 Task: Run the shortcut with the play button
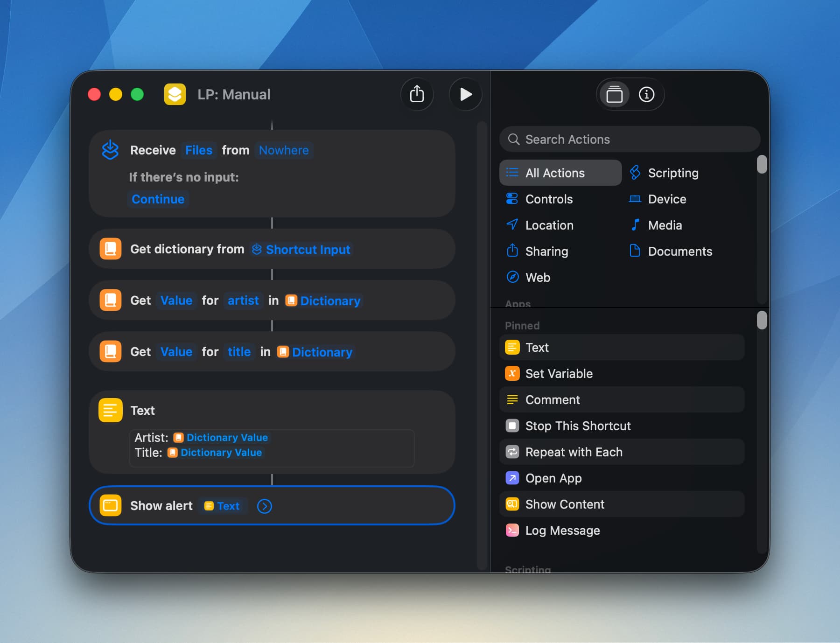pos(465,94)
